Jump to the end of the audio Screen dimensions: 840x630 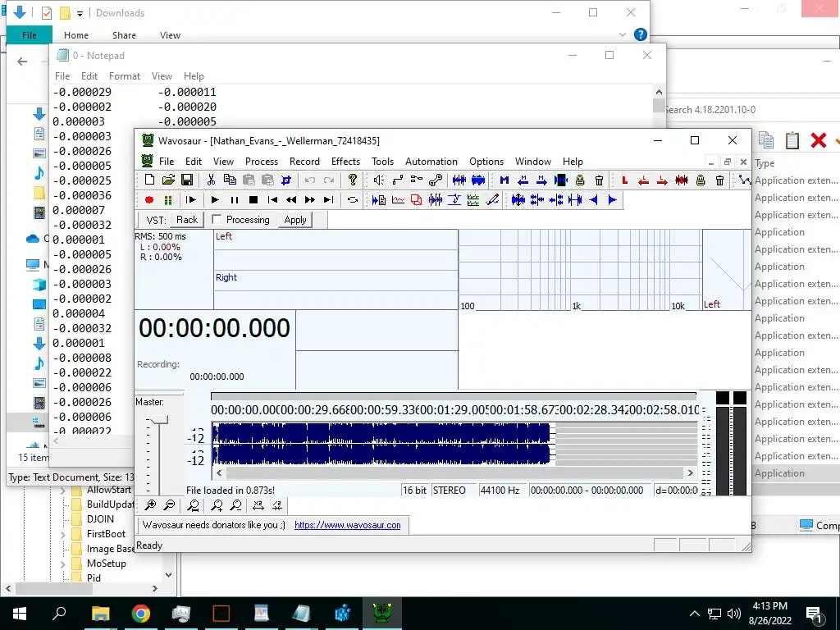tap(328, 200)
